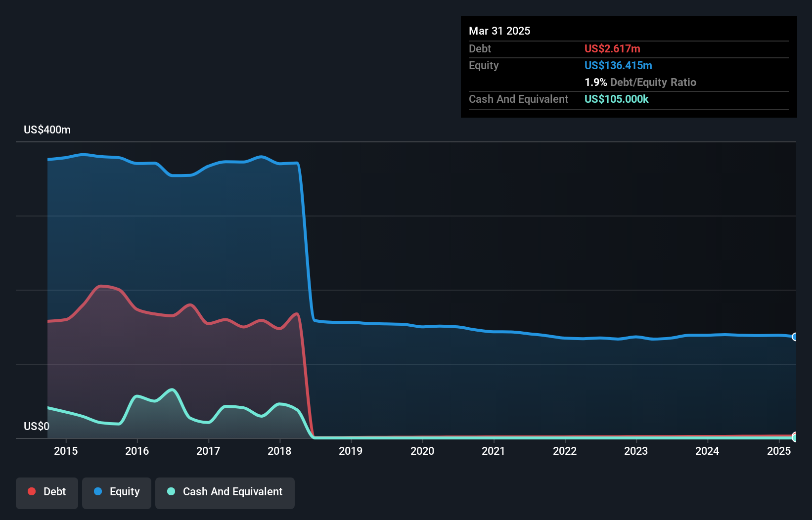Click the US$136.415m equity value
This screenshot has height=520, width=812.
click(x=618, y=65)
